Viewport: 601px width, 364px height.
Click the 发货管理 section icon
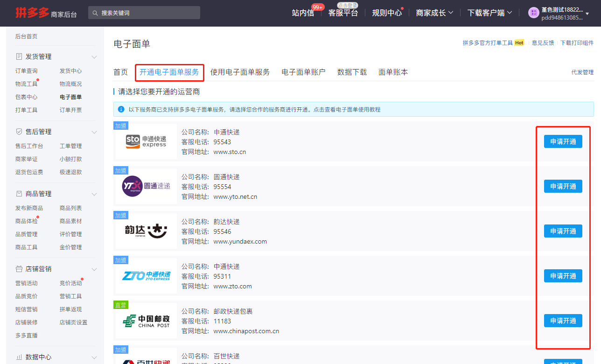(x=19, y=56)
